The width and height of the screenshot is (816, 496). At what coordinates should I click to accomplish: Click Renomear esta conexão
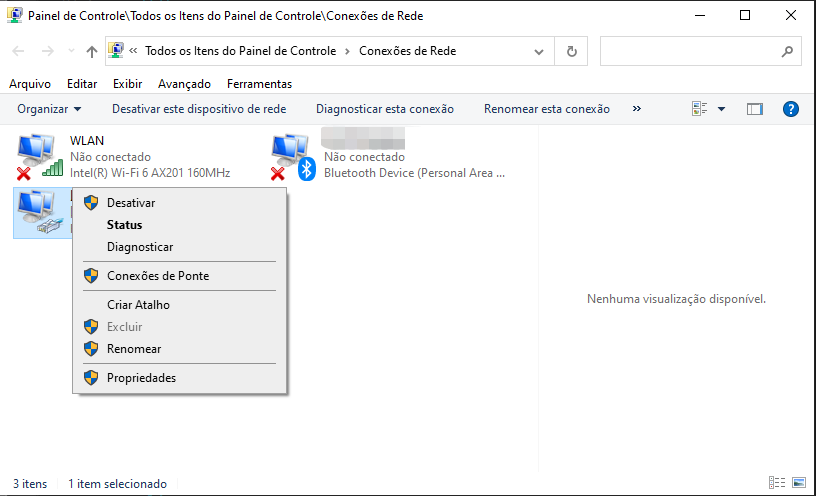pos(546,109)
